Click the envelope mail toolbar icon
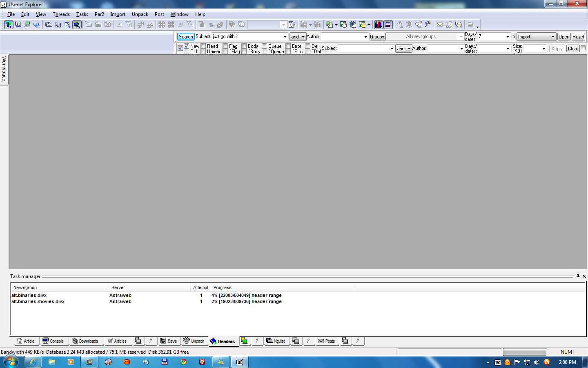Viewport: 588px width, 368px height. (x=440, y=25)
